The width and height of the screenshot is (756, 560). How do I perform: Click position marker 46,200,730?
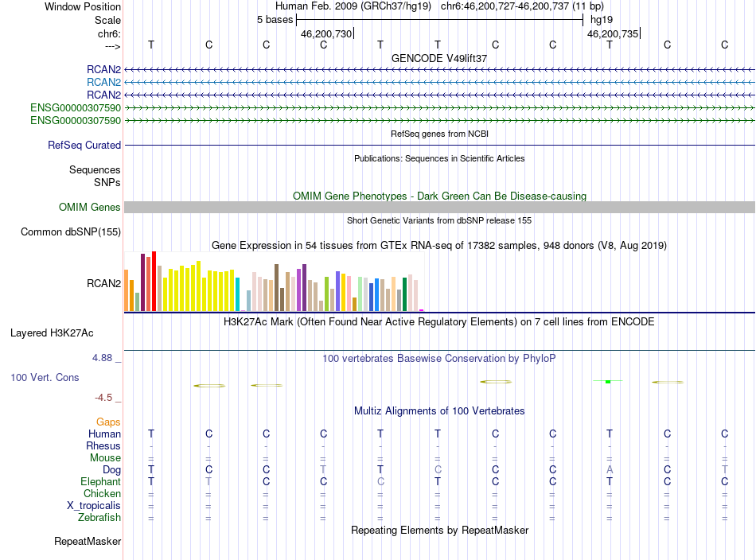click(x=326, y=33)
